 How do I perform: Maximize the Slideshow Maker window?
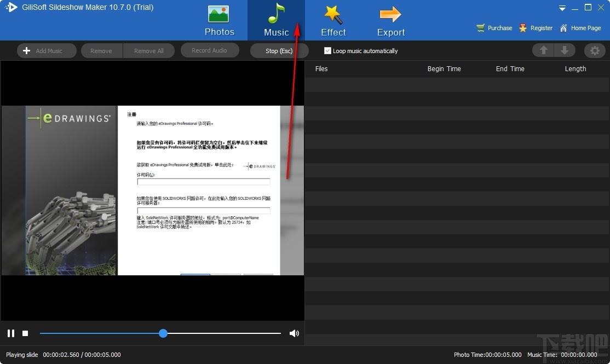(588, 7)
